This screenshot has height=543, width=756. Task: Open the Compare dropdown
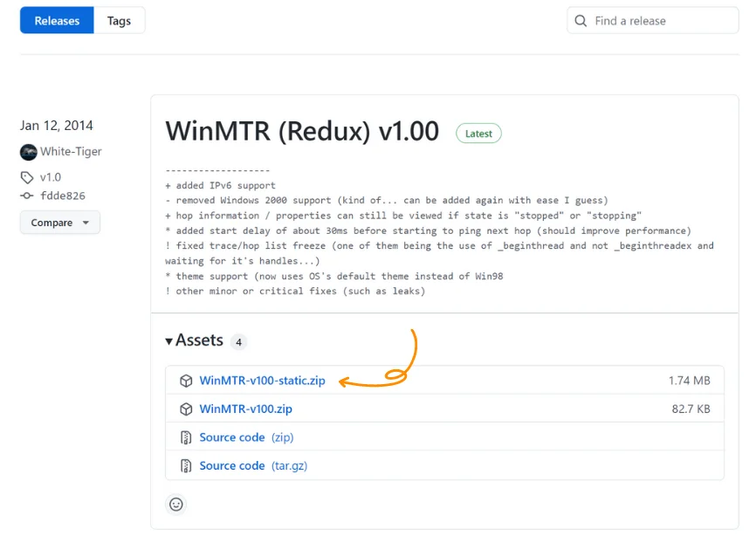[59, 223]
